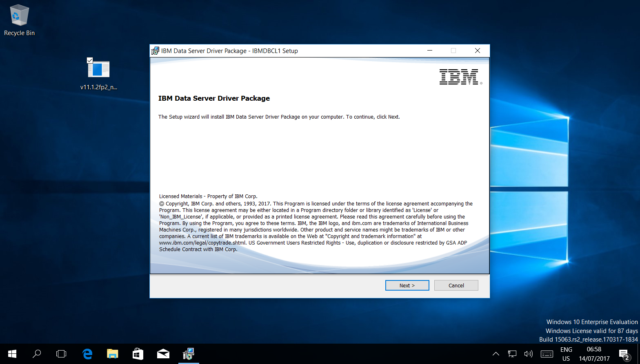Image resolution: width=640 pixels, height=364 pixels.
Task: Open the network status tray icon
Action: [x=512, y=354]
